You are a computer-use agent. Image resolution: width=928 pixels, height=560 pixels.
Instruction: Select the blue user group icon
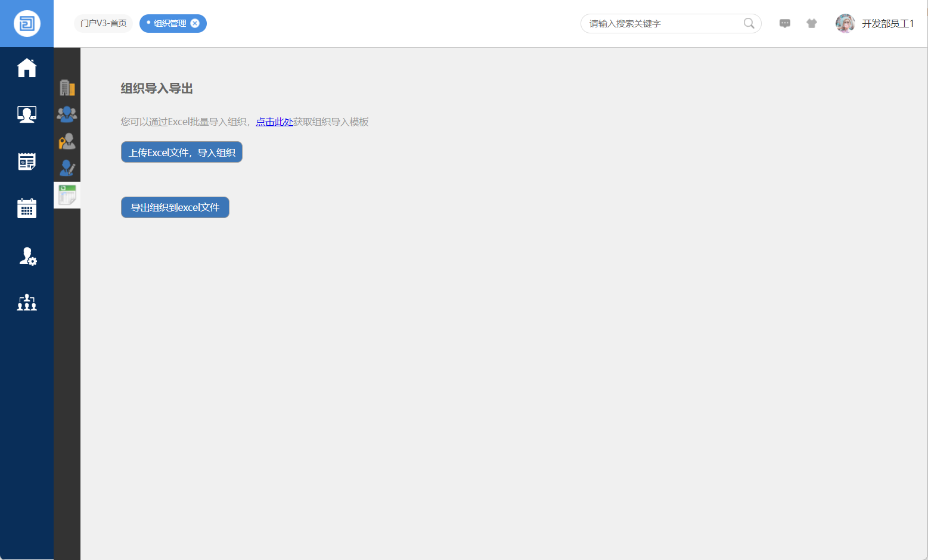click(67, 114)
